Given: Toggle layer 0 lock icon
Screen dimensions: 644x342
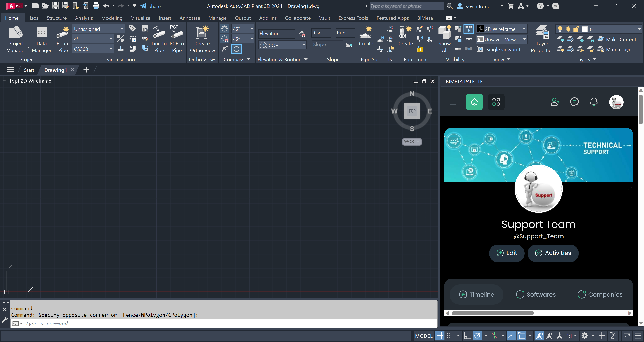Looking at the screenshot, I should click(x=576, y=29).
